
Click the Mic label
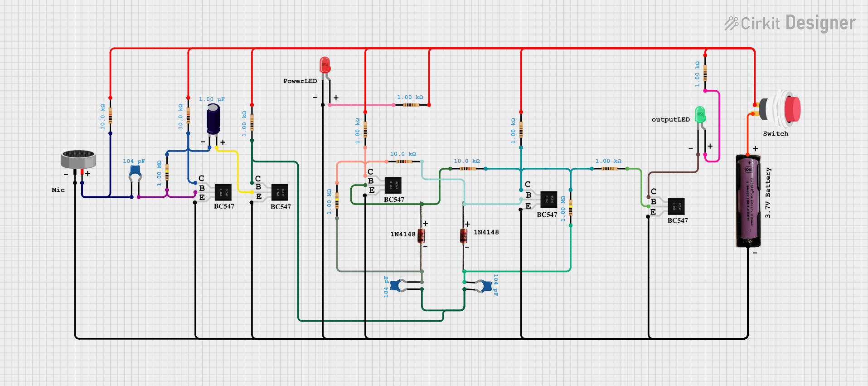[x=58, y=190]
